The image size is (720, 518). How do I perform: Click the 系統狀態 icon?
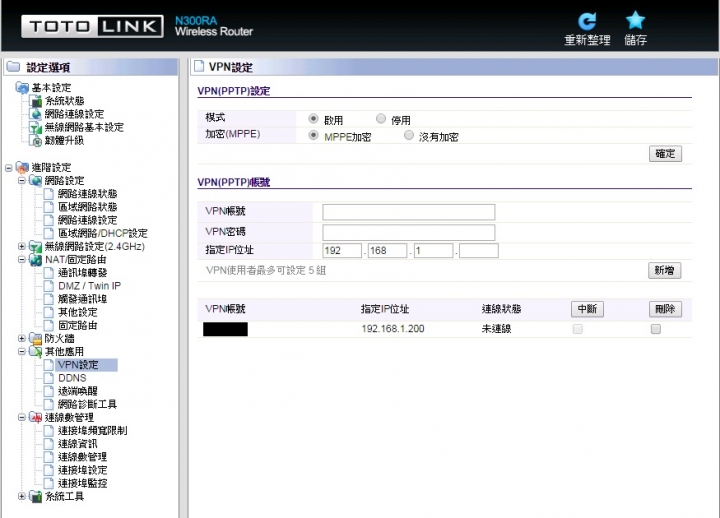pos(36,101)
